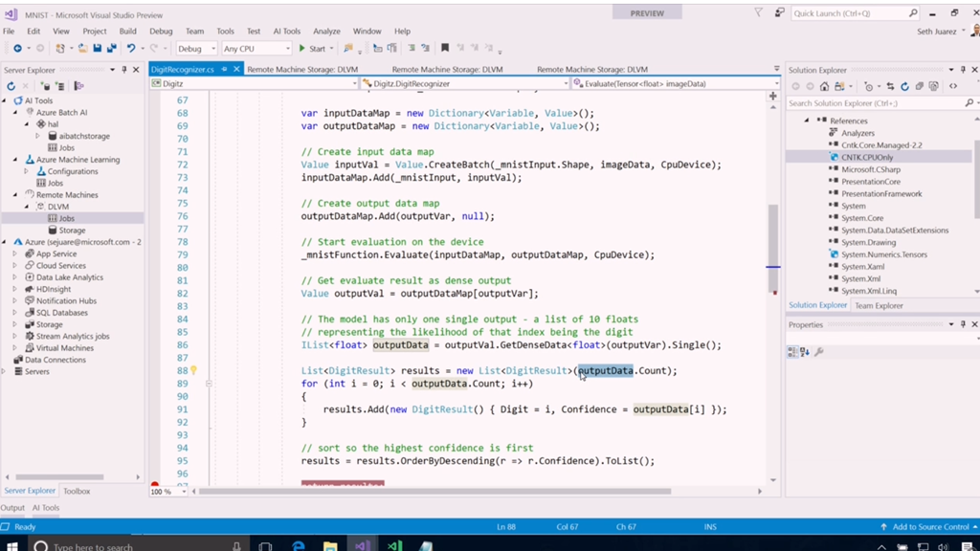
Task: Click the Save All toolbar icon
Action: coord(111,49)
